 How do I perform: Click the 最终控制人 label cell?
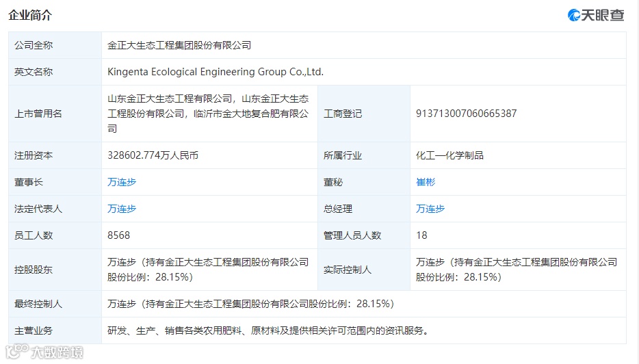pos(55,304)
